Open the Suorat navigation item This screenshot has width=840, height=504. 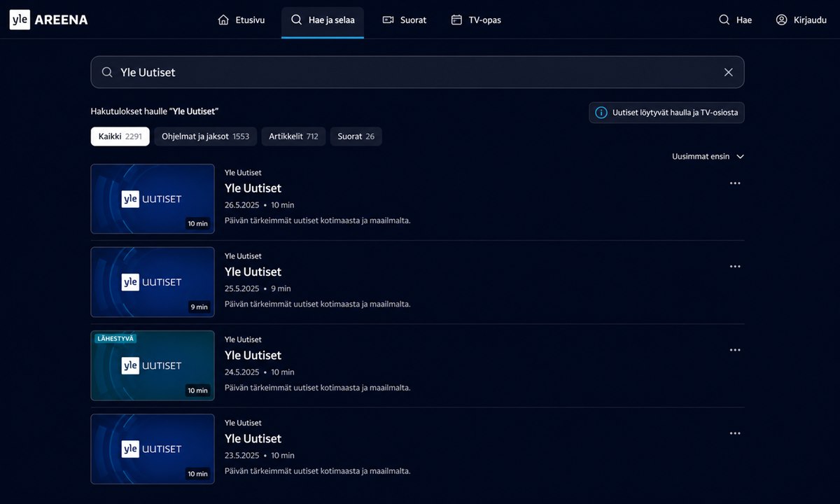(x=405, y=20)
